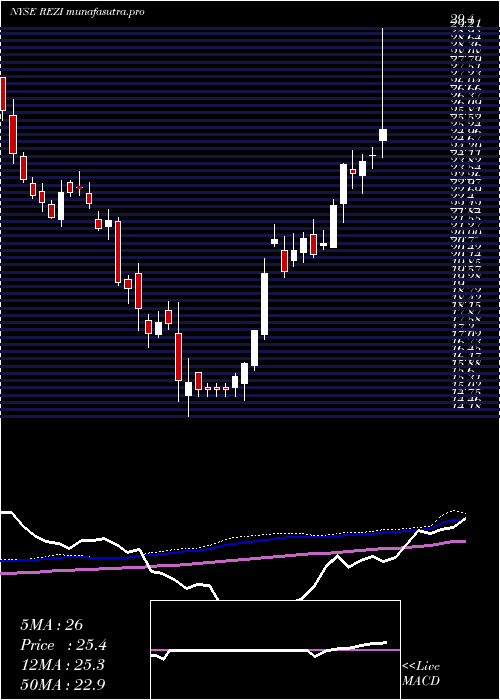
Task: Click the 50MA : 22.9 value
Action: 63,684
